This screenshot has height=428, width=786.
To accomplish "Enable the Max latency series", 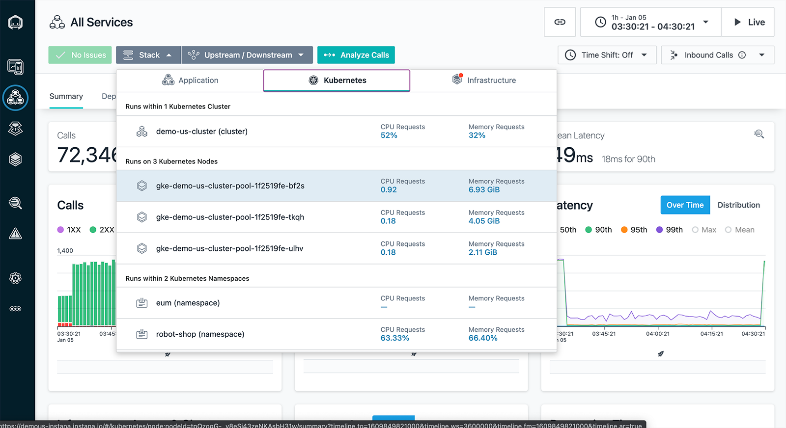I will pos(704,230).
